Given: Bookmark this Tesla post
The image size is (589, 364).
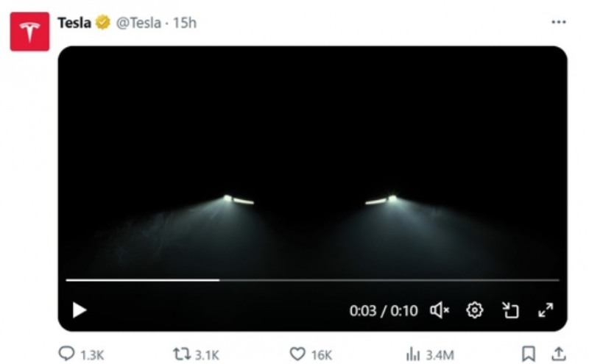Looking at the screenshot, I should click(528, 354).
